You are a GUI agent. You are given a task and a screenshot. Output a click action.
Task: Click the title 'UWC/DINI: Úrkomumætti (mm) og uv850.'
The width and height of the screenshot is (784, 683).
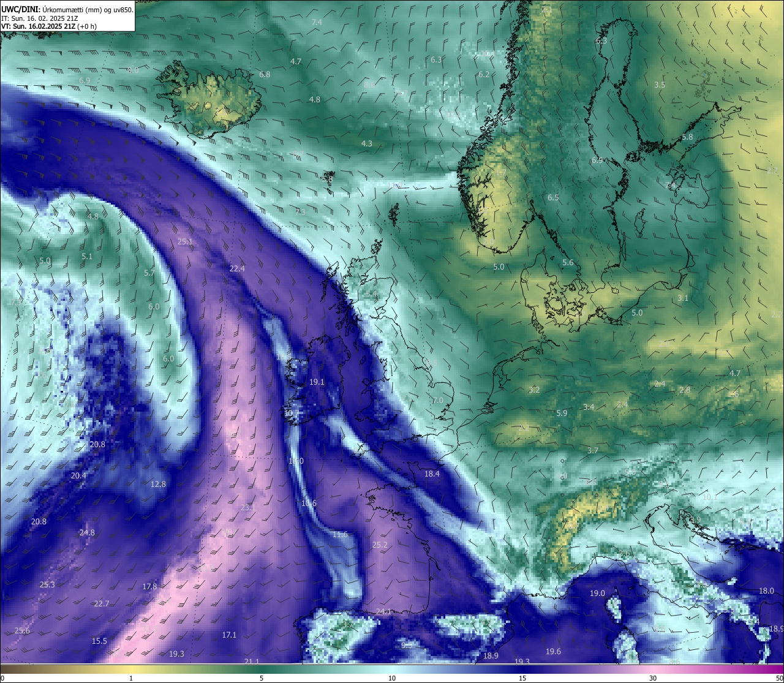67,9
